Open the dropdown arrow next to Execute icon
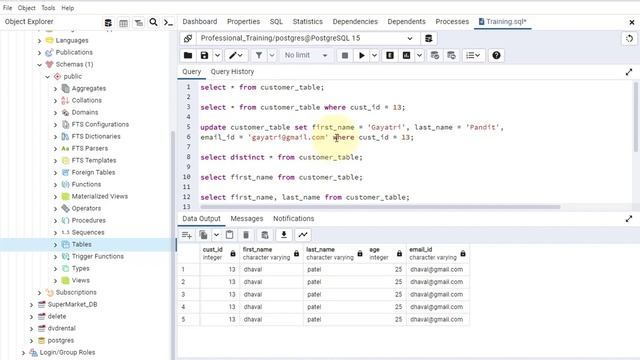The width and height of the screenshot is (640, 360). pyautogui.click(x=374, y=55)
